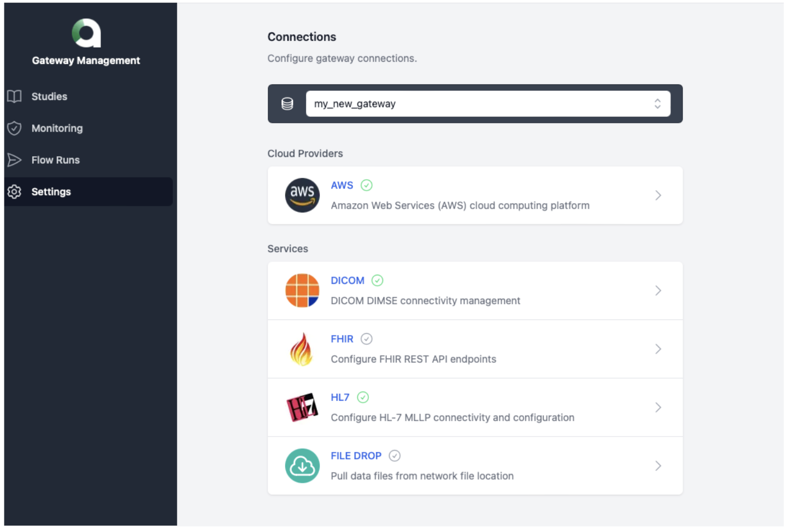
Task: Click 'Configure gateway connections.' subtitle
Action: (x=342, y=58)
